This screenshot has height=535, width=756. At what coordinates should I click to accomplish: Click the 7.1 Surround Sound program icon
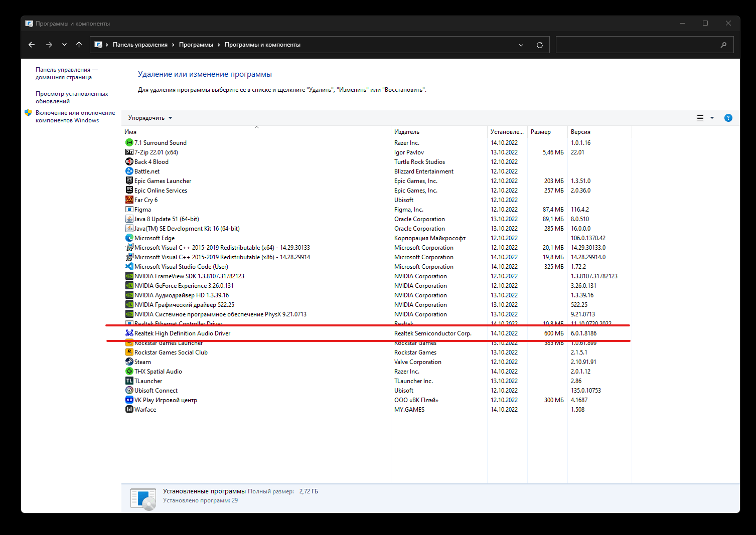(x=129, y=143)
